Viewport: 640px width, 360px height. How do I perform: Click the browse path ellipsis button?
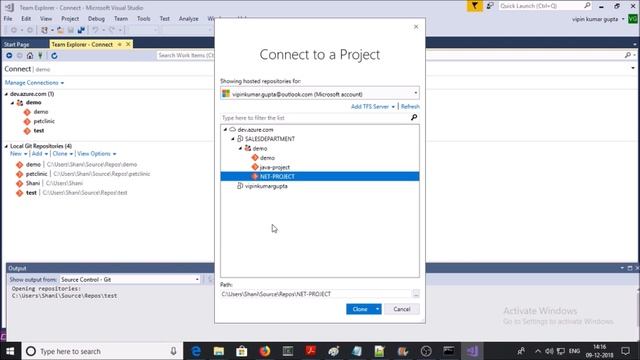[x=416, y=294]
